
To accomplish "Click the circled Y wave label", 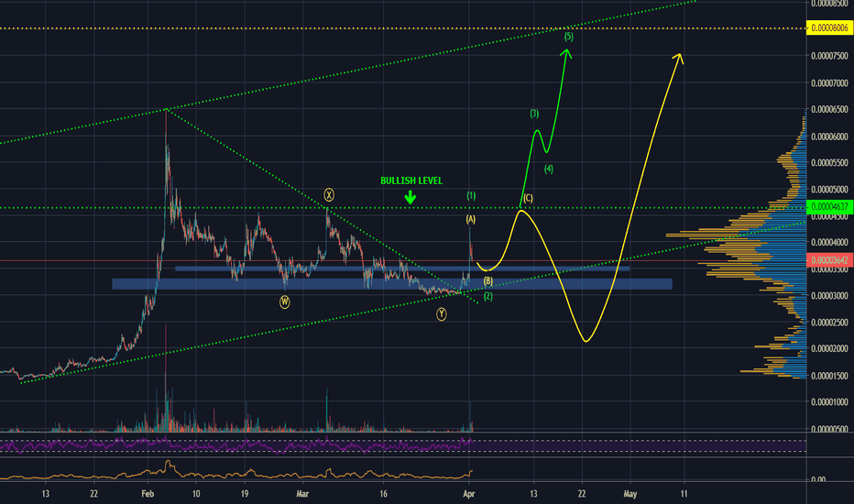I will (441, 313).
